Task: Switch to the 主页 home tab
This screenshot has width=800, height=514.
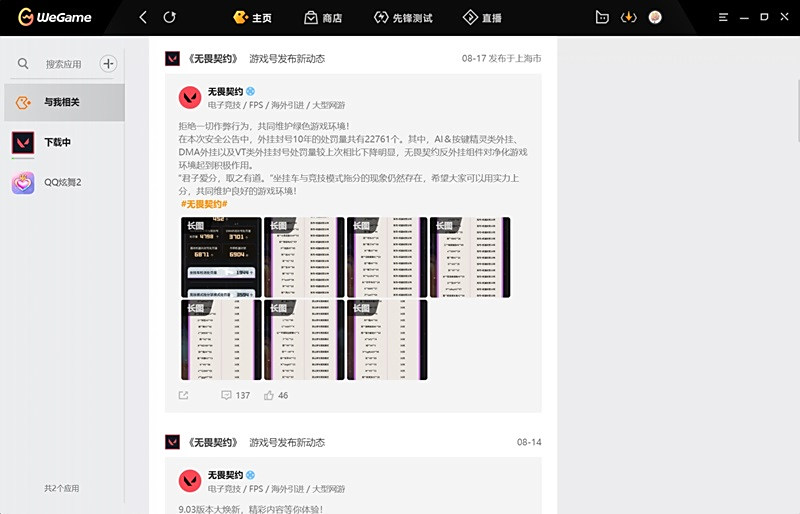Action: coord(252,18)
